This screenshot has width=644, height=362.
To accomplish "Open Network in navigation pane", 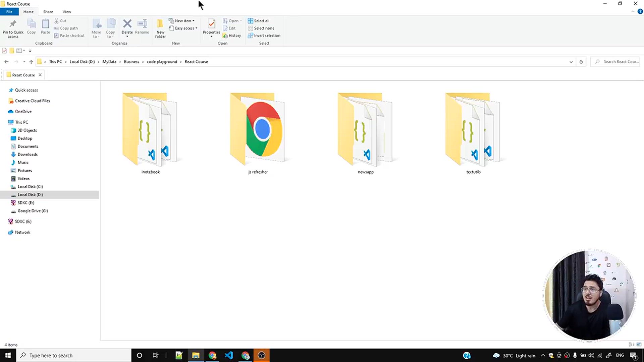I will point(22,232).
